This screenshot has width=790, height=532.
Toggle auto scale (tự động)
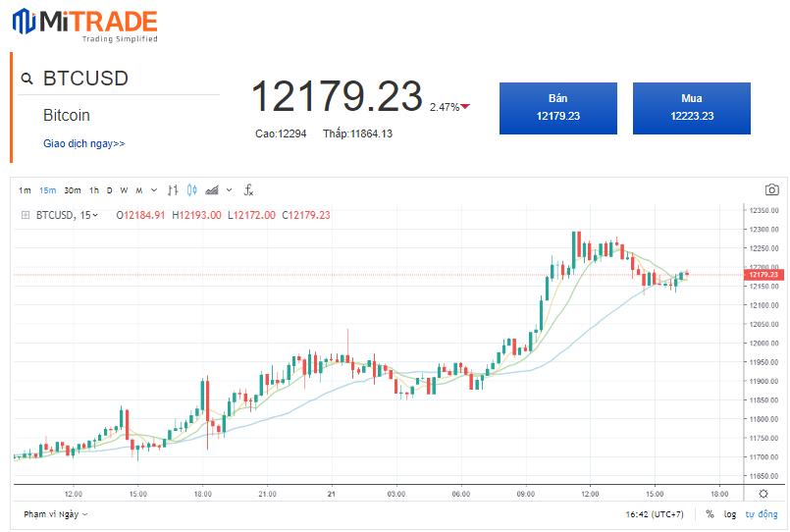click(x=762, y=514)
